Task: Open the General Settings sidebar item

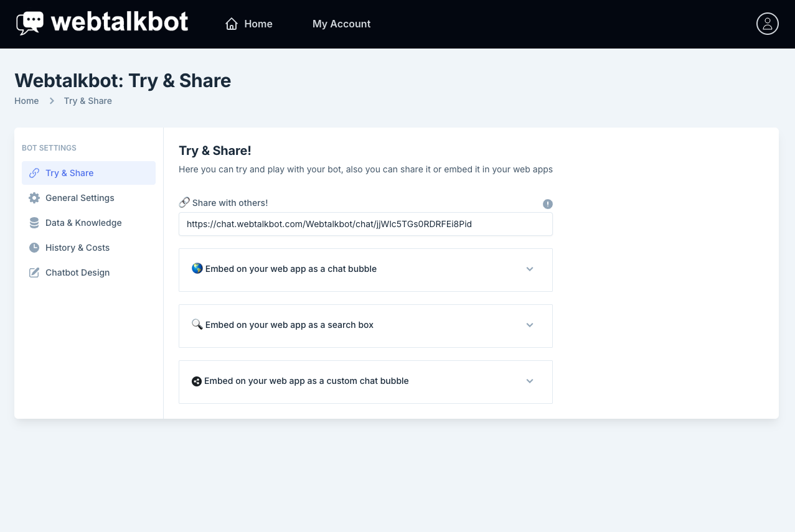Action: coord(80,198)
